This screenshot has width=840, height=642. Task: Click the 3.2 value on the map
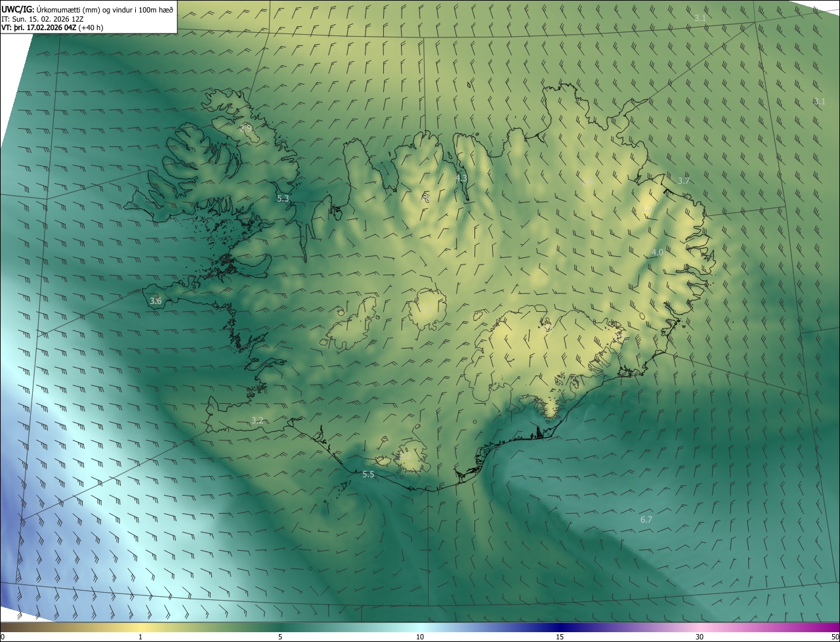(257, 420)
